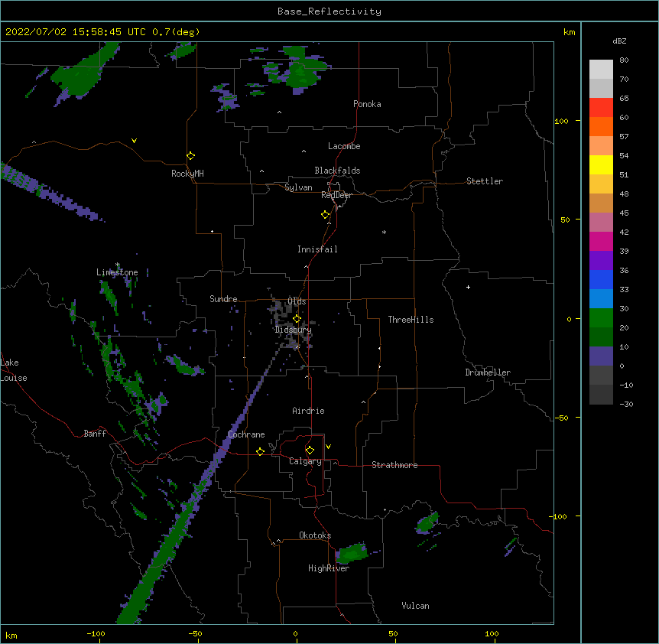The height and width of the screenshot is (644, 659).
Task: Select the RedDeer city label
Action: coord(336,195)
